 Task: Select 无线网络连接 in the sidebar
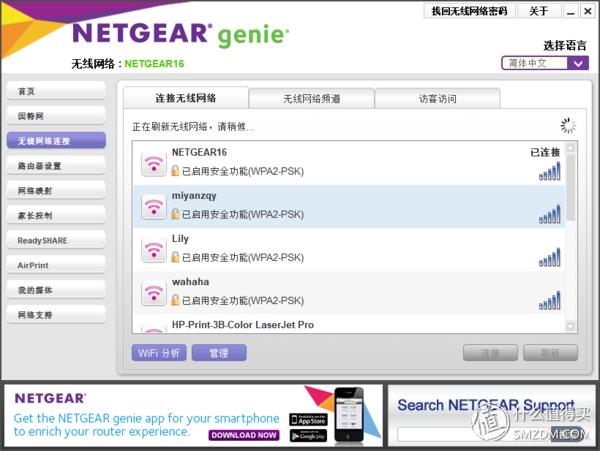(56, 141)
